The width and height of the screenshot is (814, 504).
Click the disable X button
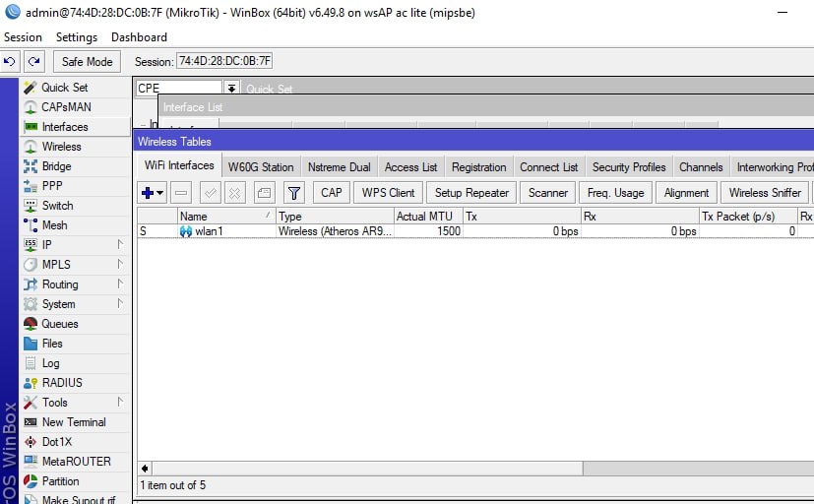point(234,193)
